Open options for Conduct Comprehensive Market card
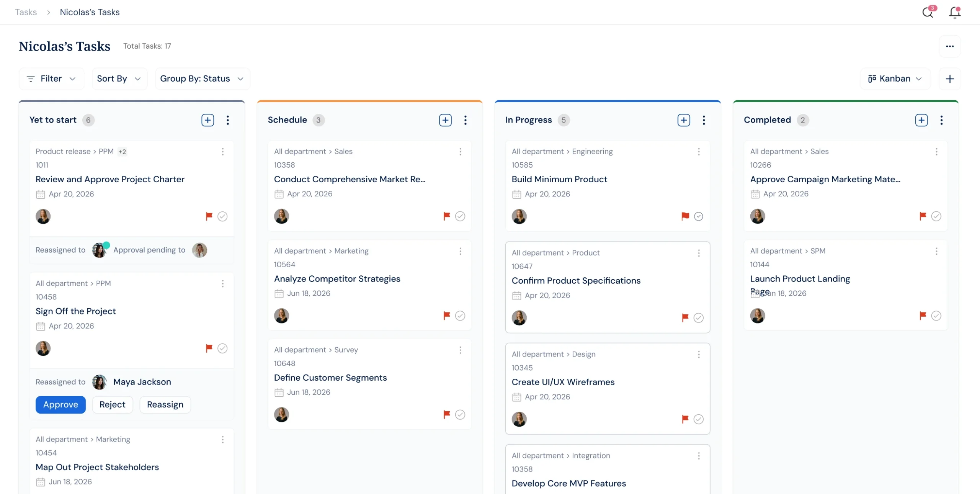Screen dimensions: 980x494 pyautogui.click(x=461, y=152)
